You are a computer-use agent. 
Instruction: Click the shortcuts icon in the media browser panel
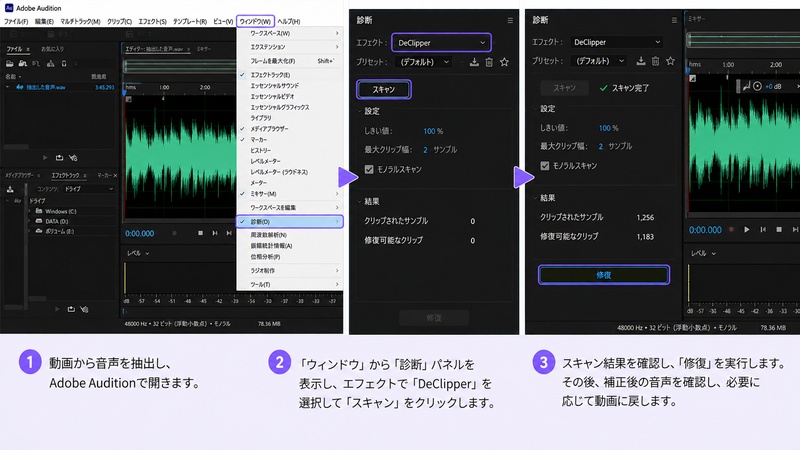click(10, 189)
